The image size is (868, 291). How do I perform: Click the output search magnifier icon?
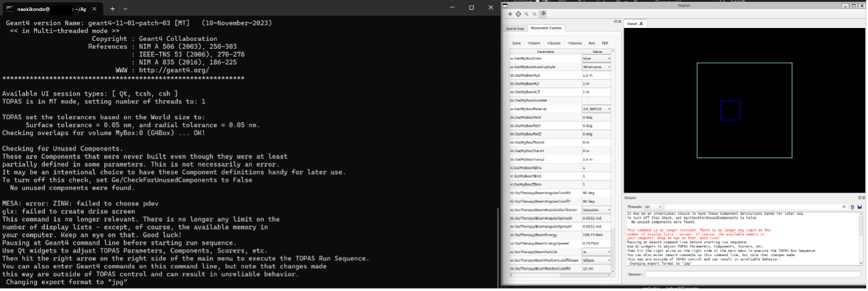[x=845, y=207]
